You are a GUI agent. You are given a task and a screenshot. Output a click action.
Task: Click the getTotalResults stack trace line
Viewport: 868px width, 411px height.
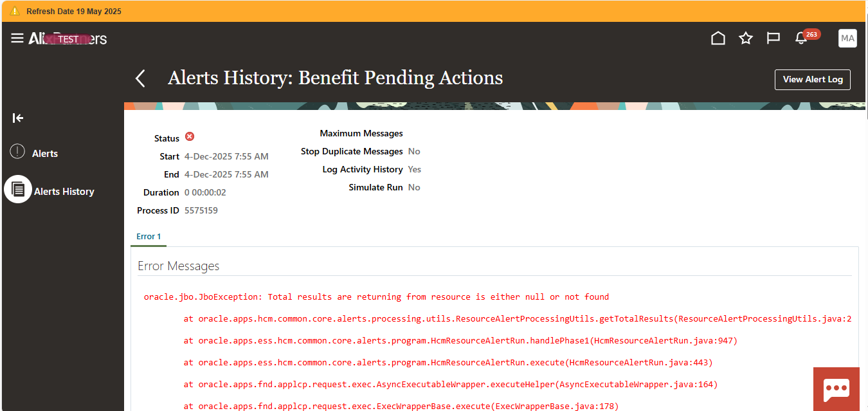click(x=518, y=319)
